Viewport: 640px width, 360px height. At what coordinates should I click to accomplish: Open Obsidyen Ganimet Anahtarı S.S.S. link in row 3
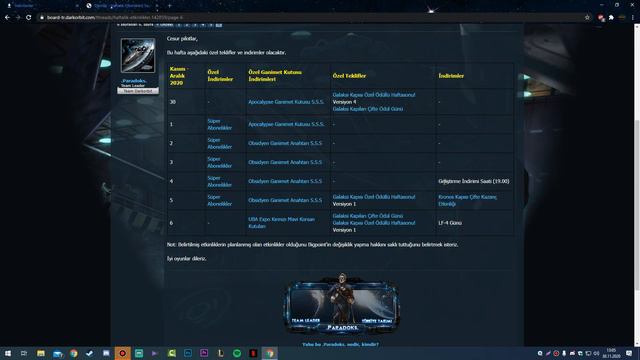tap(285, 162)
